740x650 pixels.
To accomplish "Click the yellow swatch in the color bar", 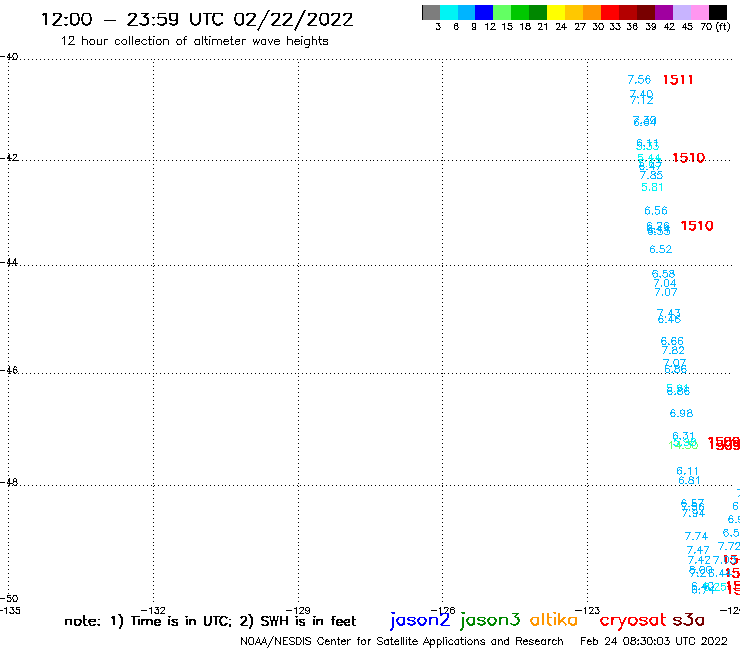I will (x=556, y=12).
